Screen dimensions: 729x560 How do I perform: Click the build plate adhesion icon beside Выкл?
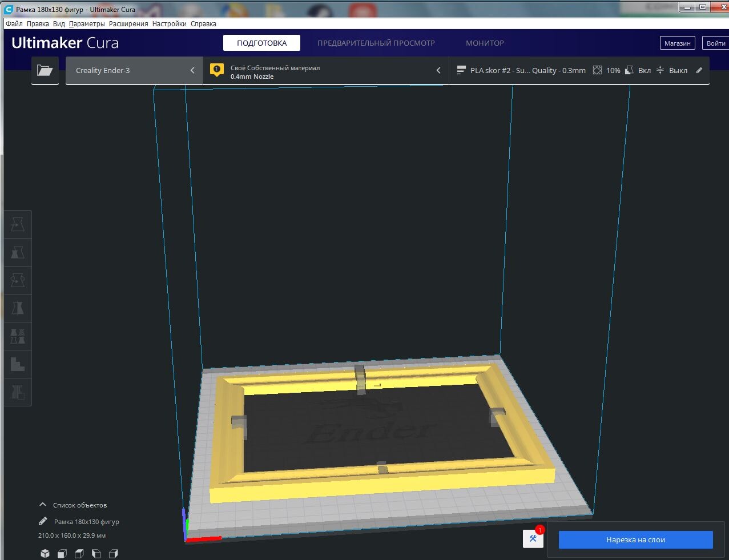(660, 70)
